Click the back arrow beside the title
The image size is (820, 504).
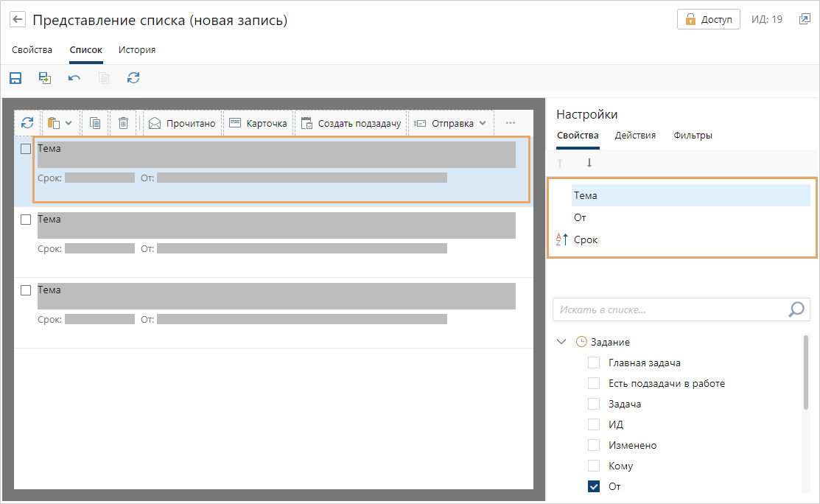[x=18, y=20]
